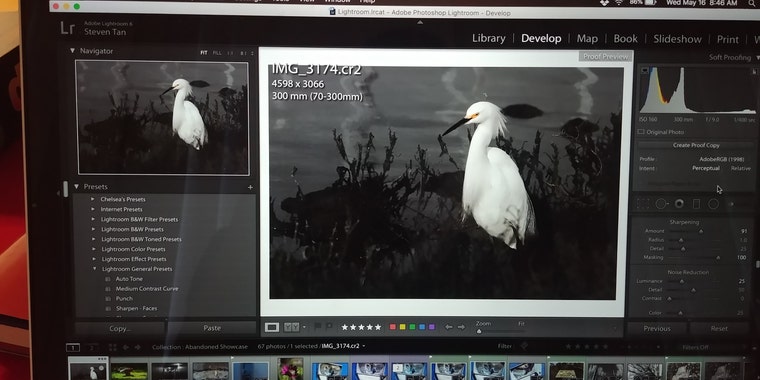760x380 pixels.
Task: Select the Radial Filter tool icon
Action: [x=713, y=204]
